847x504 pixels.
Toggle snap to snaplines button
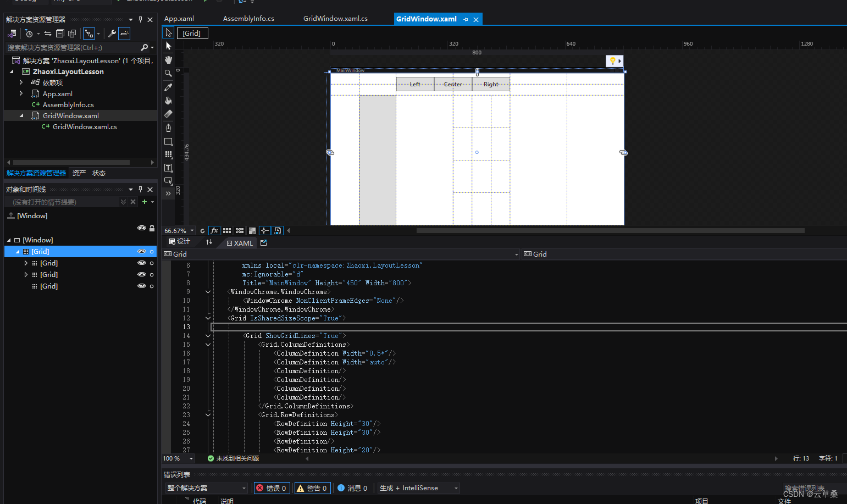coord(264,231)
